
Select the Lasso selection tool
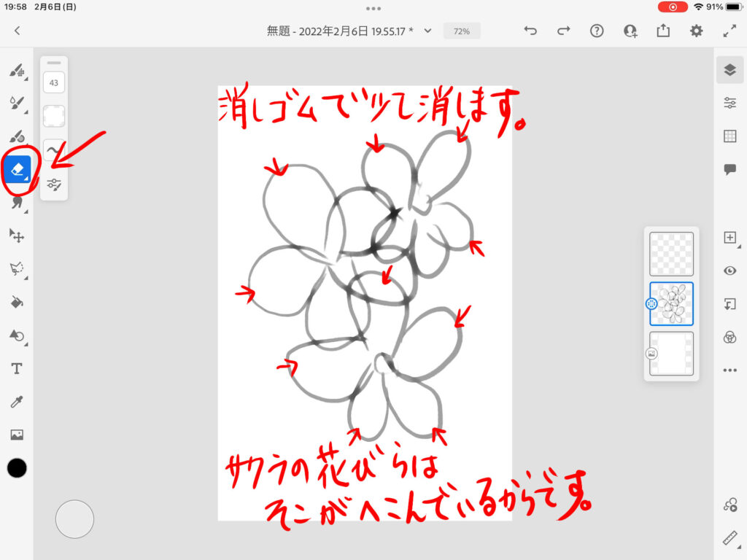pos(17,268)
